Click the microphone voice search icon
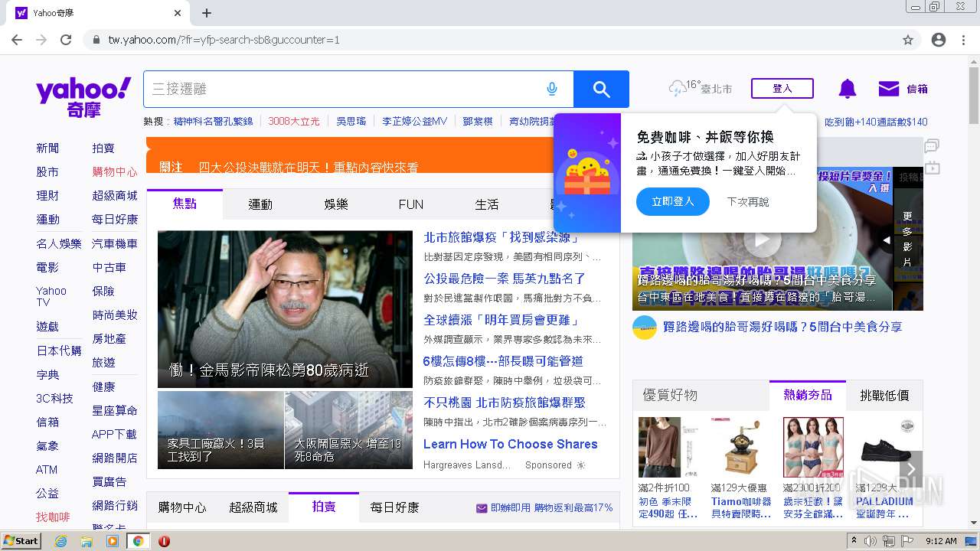This screenshot has height=551, width=980. [552, 90]
